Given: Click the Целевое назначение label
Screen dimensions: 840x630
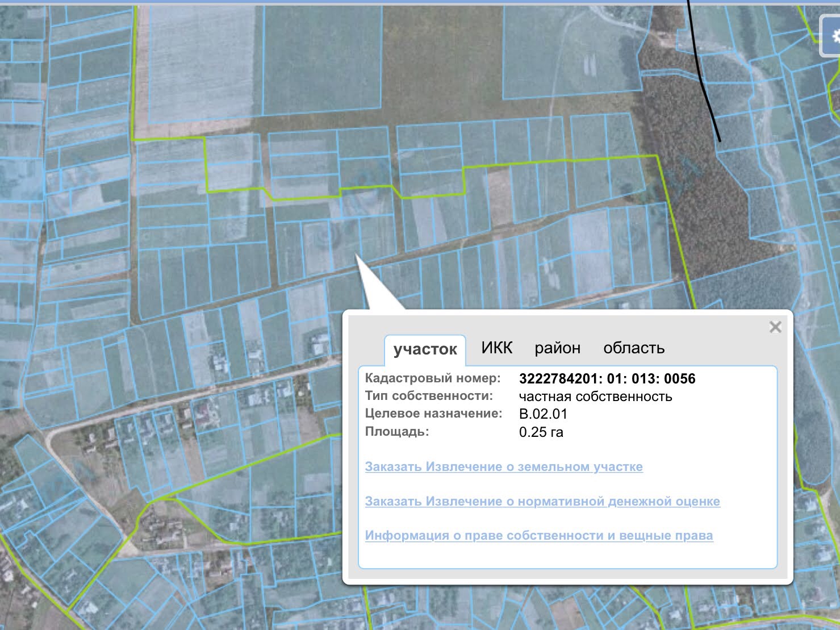Looking at the screenshot, I should coord(433,414).
